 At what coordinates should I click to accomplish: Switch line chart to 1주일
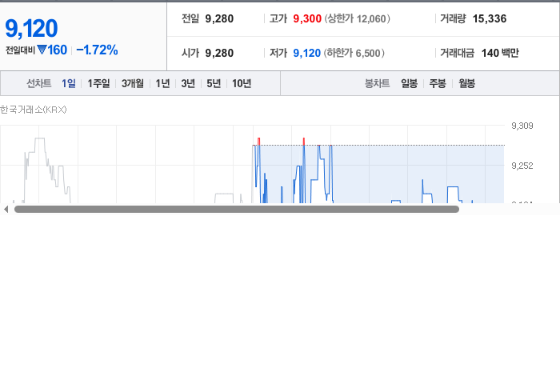(x=98, y=83)
